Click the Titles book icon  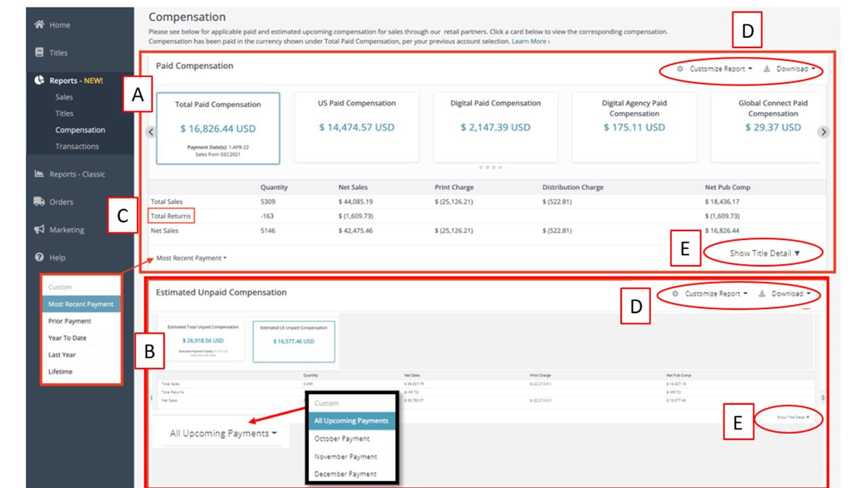tap(39, 52)
